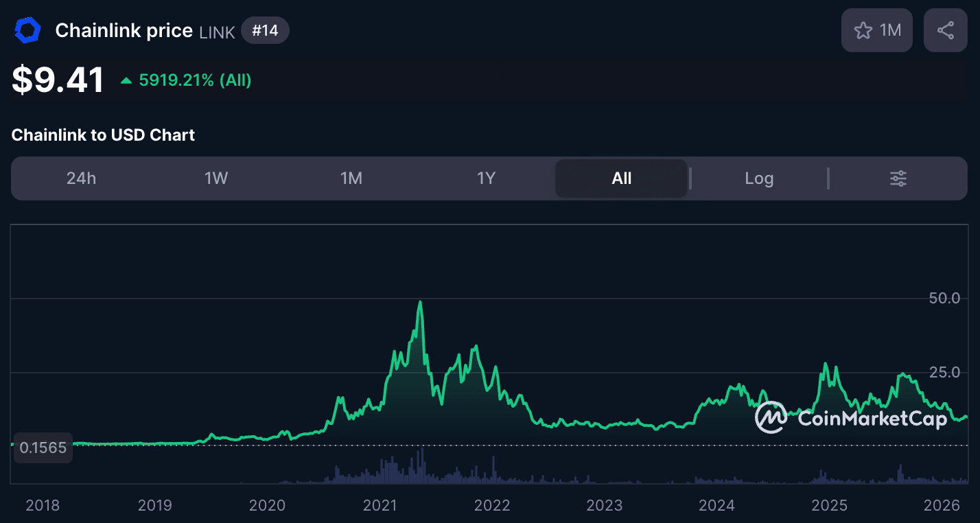Click the 2024 label on time axis
980x523 pixels.
(716, 506)
